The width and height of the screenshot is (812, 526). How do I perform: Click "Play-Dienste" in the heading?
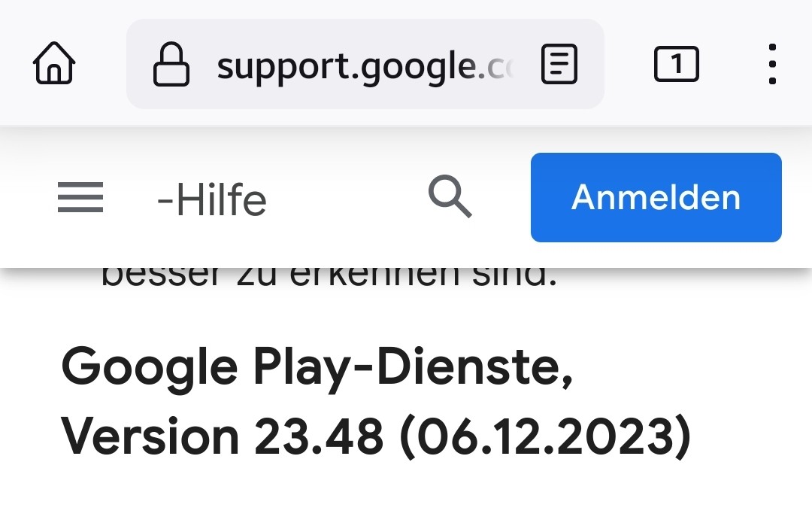click(x=414, y=368)
